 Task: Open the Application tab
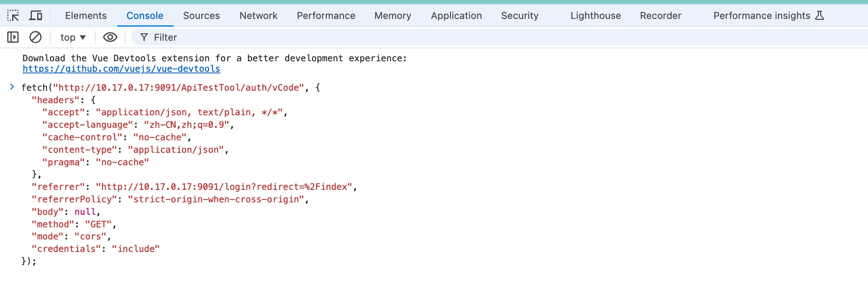coord(456,16)
